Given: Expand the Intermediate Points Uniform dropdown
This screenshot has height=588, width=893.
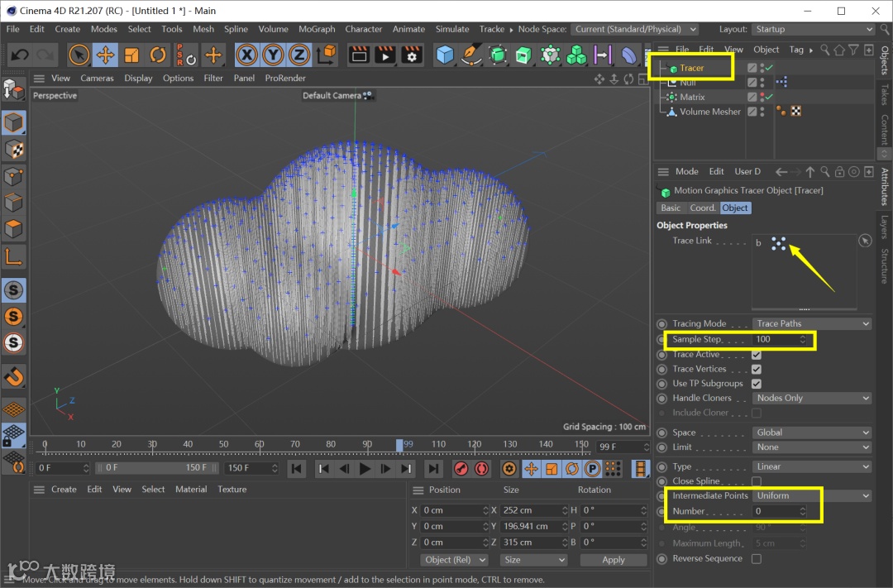Looking at the screenshot, I should click(812, 495).
